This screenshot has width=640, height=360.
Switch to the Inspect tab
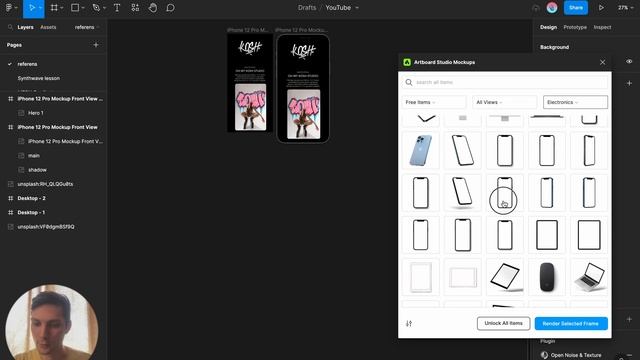[602, 27]
